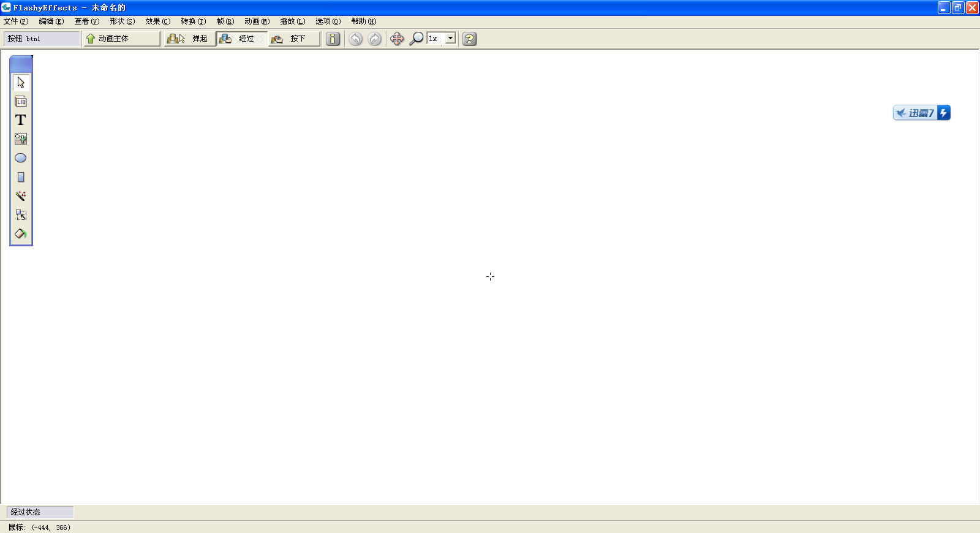Click the 经过状态 status label
Screen dimensions: 980x533
click(x=40, y=512)
